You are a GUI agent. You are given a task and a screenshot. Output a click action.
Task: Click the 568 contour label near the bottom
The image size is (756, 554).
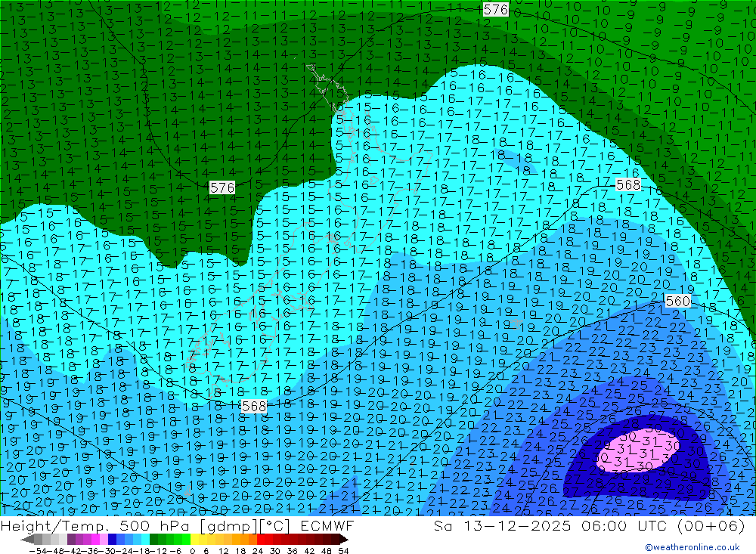(254, 407)
